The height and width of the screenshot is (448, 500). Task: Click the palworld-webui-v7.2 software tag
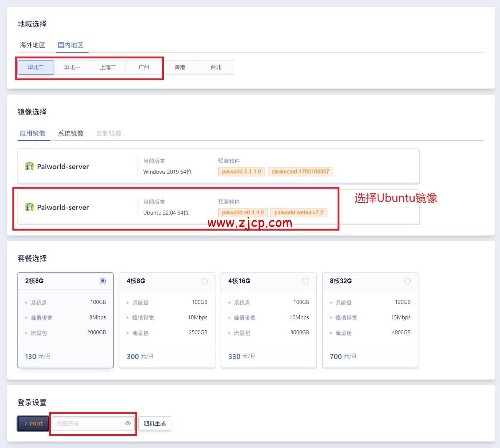coord(299,212)
